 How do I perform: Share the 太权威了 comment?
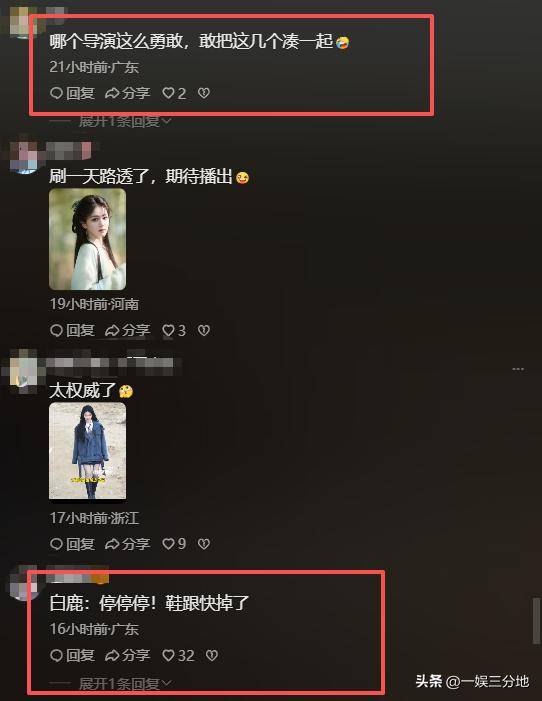click(127, 544)
